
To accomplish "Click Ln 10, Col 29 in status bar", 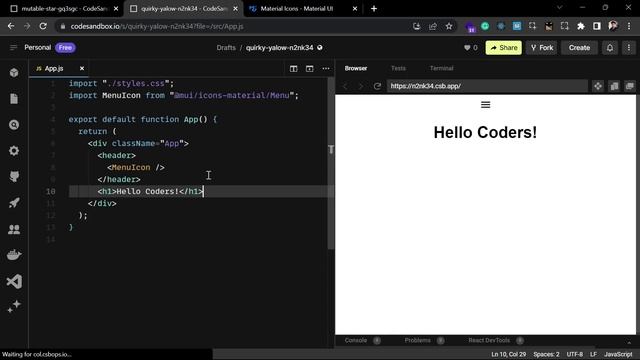I will pyautogui.click(x=509, y=354).
